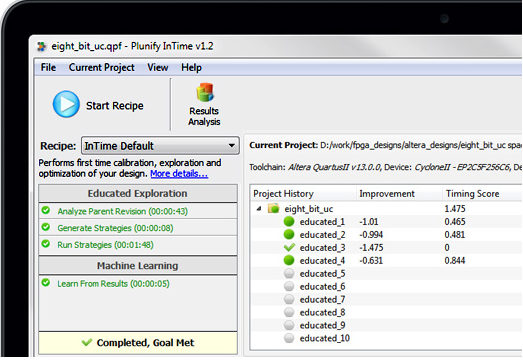Click the Run Strategies (00:01:48) step
The height and width of the screenshot is (363, 523).
coord(138,245)
